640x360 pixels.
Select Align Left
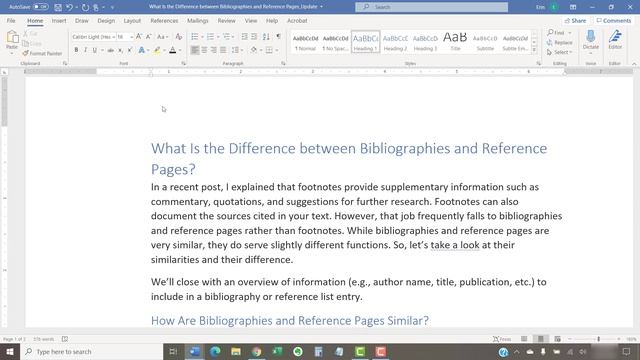pos(195,50)
